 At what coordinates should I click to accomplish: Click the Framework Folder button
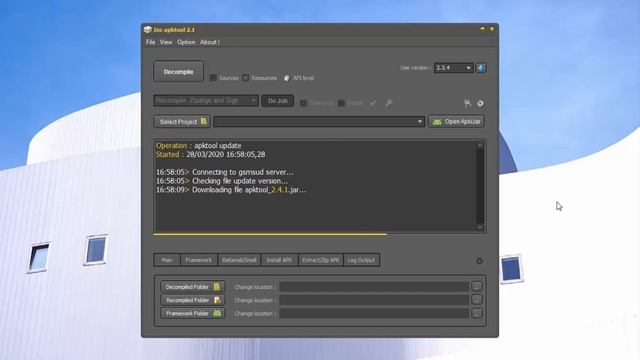coord(192,313)
